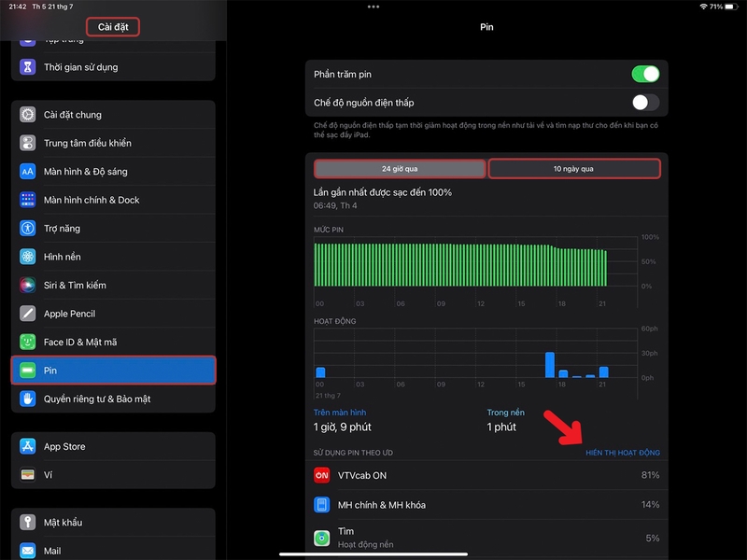Tap the MH chính & MH khóa icon
Viewport: 747px width, 560px height.
coord(321,505)
